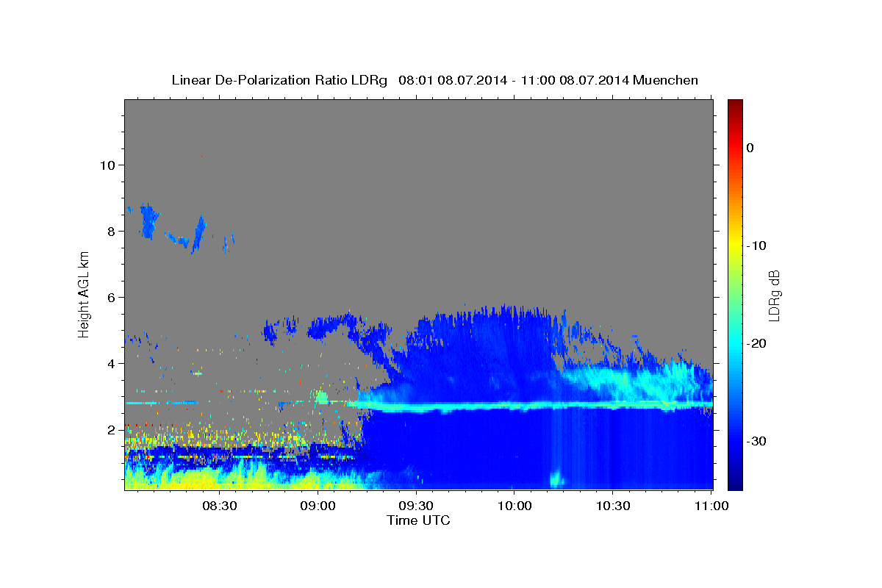
Task: Click the colorbar value -20 label
Action: tap(756, 343)
